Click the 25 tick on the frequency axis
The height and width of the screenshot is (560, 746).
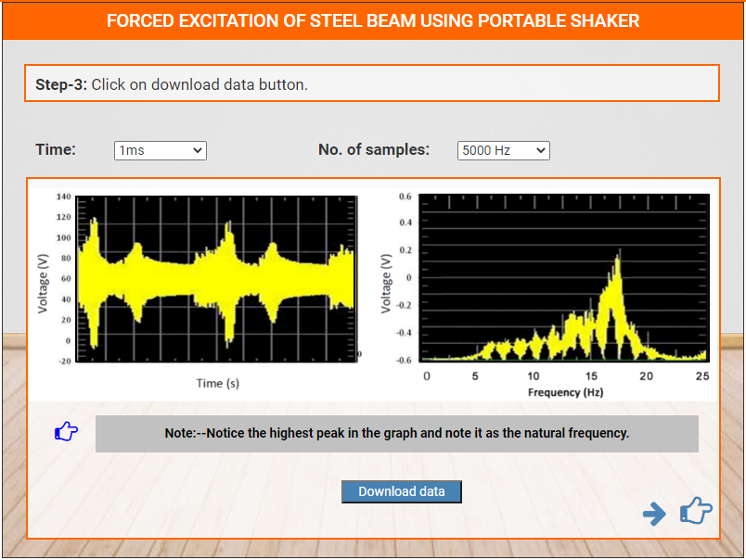click(x=702, y=375)
